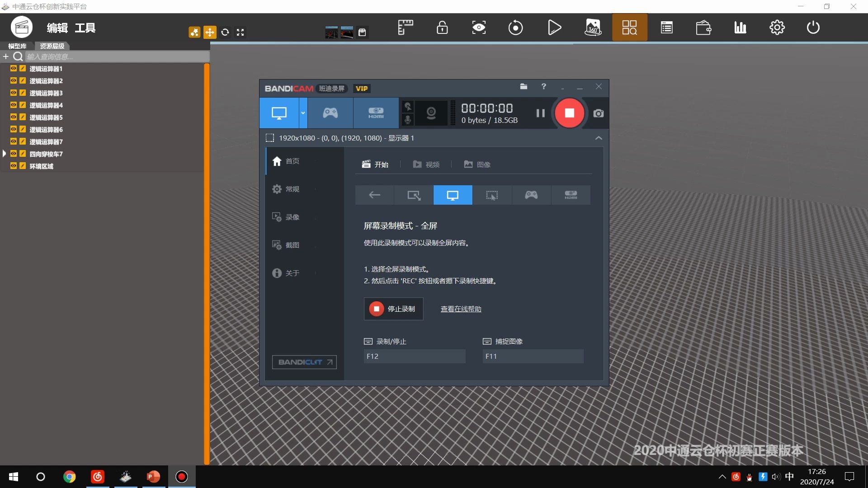
Task: Click the settings gear icon
Action: coord(777,27)
